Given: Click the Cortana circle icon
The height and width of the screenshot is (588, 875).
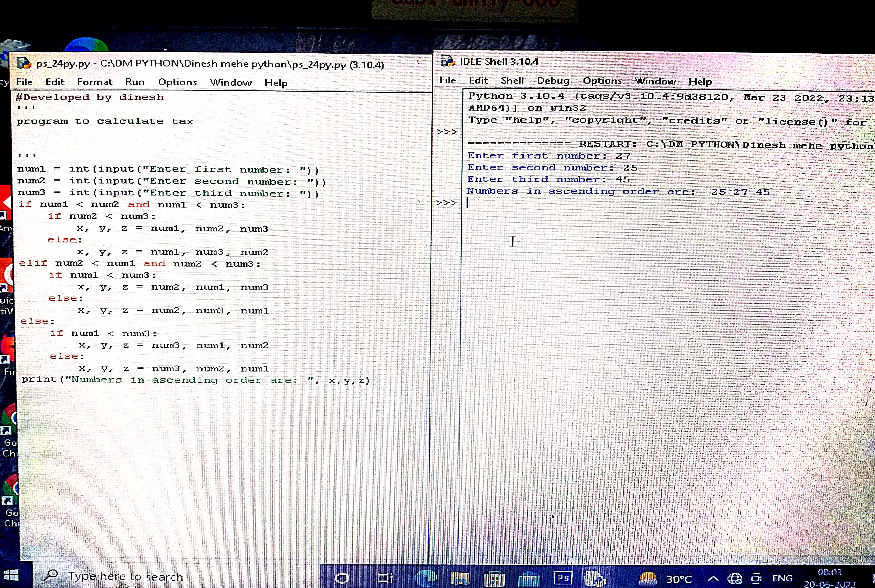Looking at the screenshot, I should pyautogui.click(x=342, y=578).
